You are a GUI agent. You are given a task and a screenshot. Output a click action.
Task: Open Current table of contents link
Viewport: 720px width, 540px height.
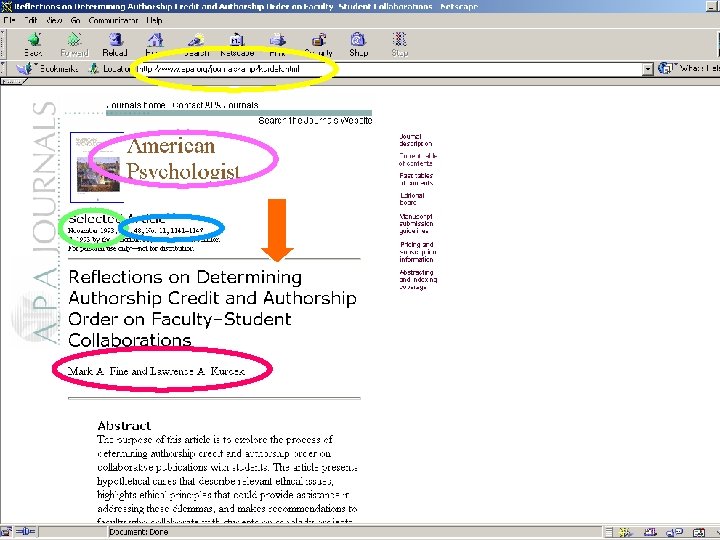tap(417, 159)
